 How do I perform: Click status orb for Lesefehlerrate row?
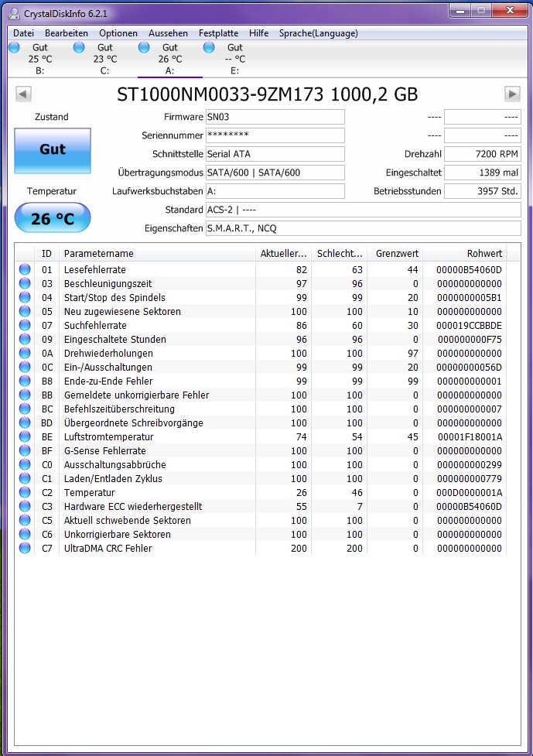click(25, 269)
